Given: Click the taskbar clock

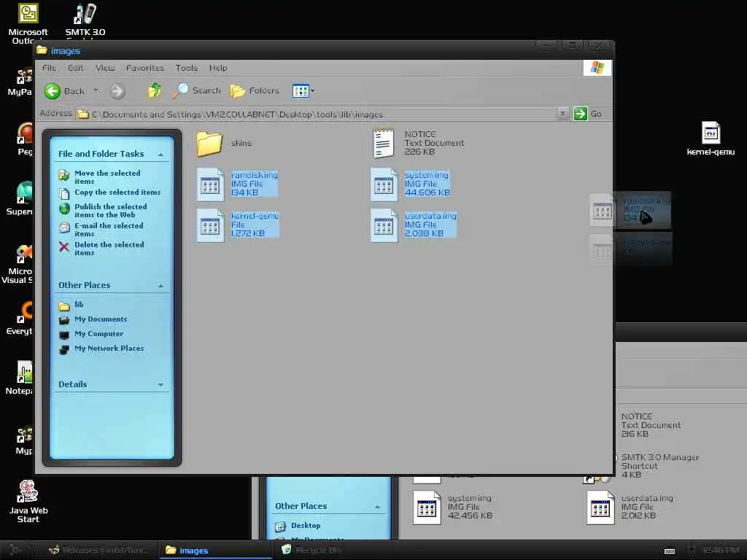Looking at the screenshot, I should point(721,551).
